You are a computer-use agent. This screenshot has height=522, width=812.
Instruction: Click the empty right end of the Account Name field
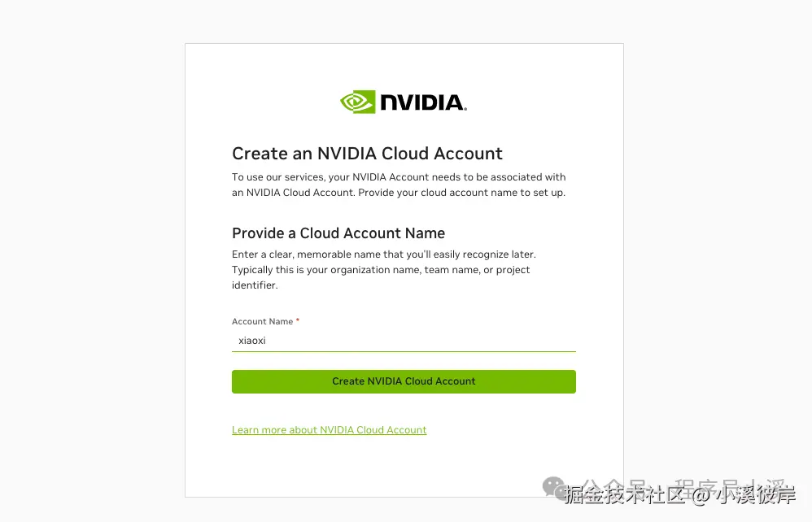553,341
